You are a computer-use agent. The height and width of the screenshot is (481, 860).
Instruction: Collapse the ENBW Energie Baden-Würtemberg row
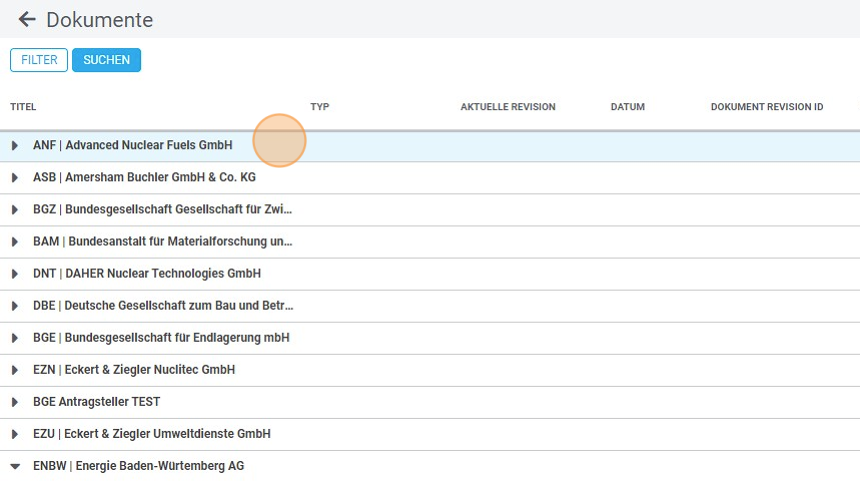[15, 466]
